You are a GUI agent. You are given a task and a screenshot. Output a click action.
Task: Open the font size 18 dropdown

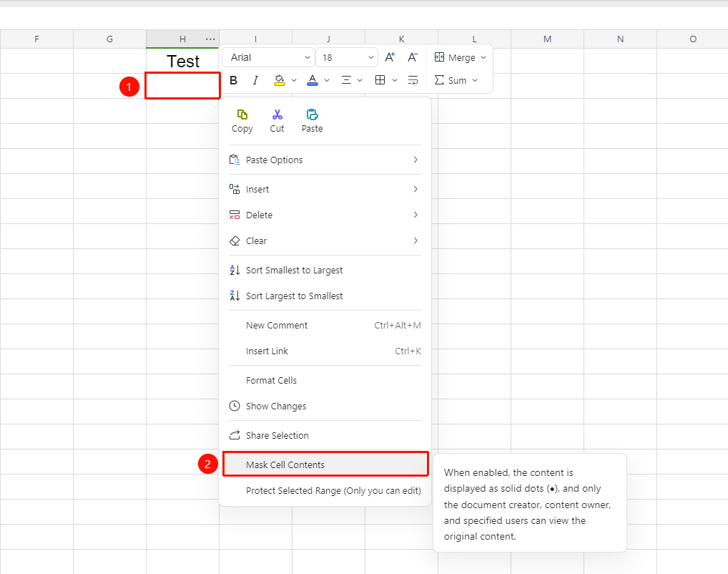pos(347,57)
